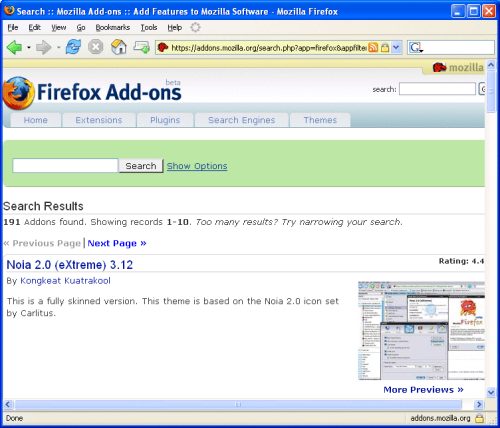This screenshot has width=500, height=428.
Task: Click the Stop loading icon
Action: click(x=96, y=47)
